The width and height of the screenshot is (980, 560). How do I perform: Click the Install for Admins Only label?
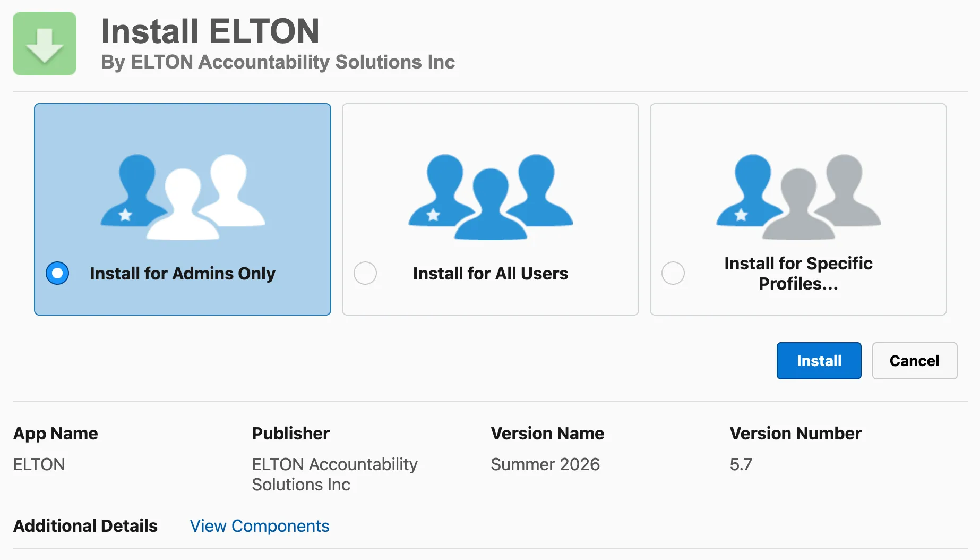(183, 273)
